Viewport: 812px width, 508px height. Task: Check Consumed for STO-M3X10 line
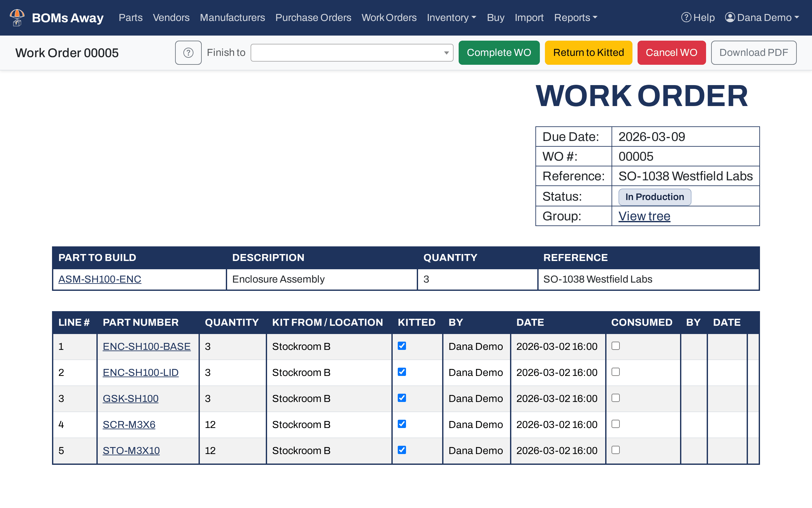(x=615, y=450)
